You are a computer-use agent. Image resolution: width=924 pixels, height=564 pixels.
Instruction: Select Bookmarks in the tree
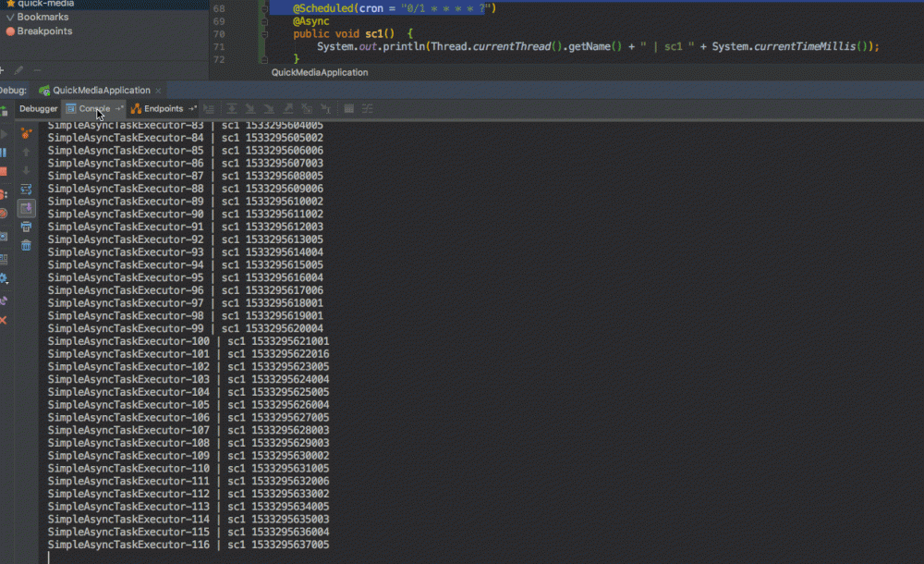43,18
